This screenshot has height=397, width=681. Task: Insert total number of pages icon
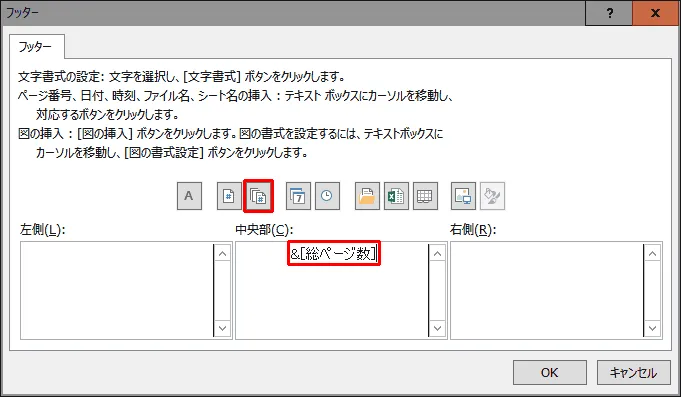click(x=258, y=196)
